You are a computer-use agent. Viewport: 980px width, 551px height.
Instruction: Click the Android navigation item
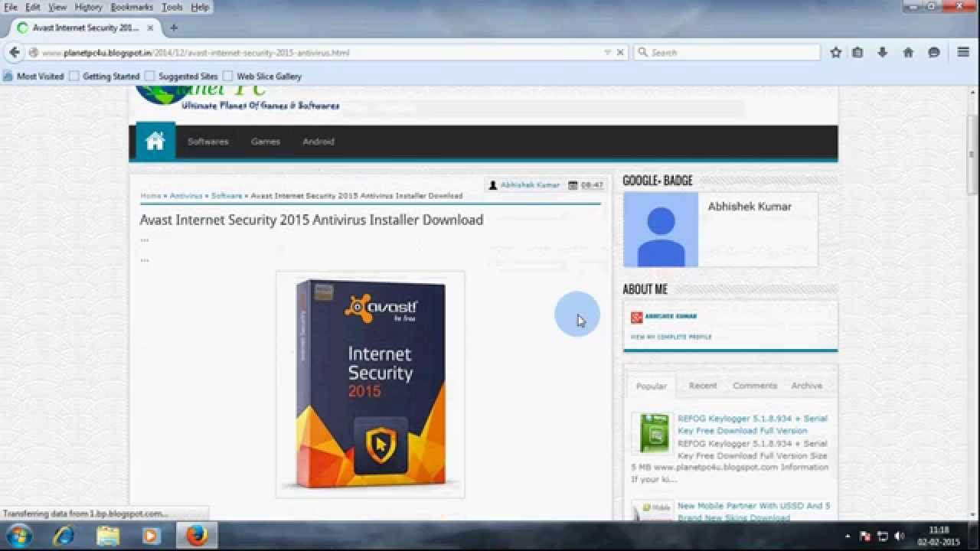pyautogui.click(x=318, y=142)
